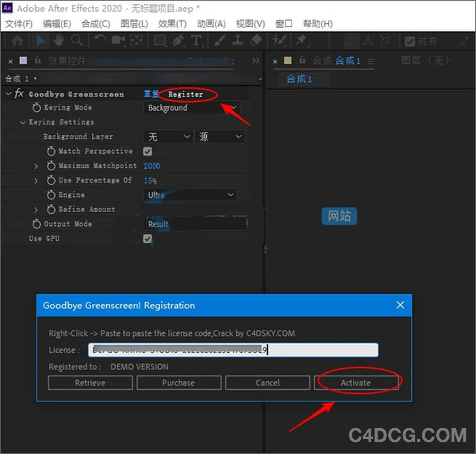
Task: Click the Retrieve button
Action: pyautogui.click(x=90, y=383)
